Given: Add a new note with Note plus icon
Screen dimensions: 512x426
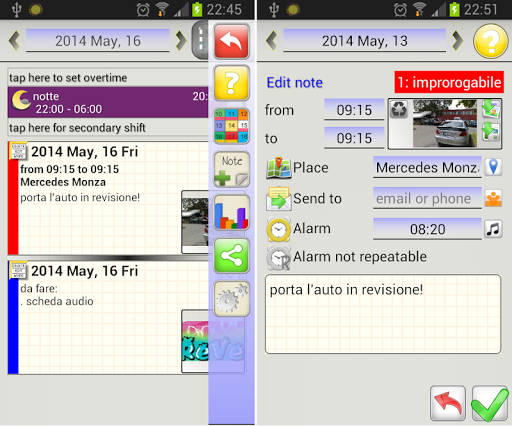Looking at the screenshot, I should pyautogui.click(x=231, y=169).
